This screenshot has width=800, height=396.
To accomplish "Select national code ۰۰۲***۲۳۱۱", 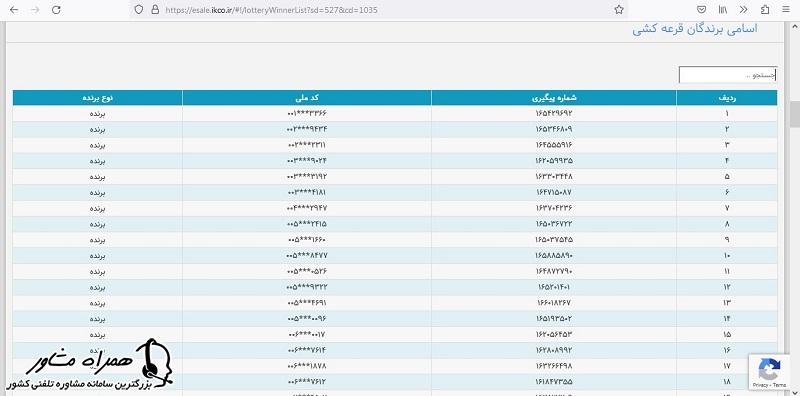I will [307, 145].
